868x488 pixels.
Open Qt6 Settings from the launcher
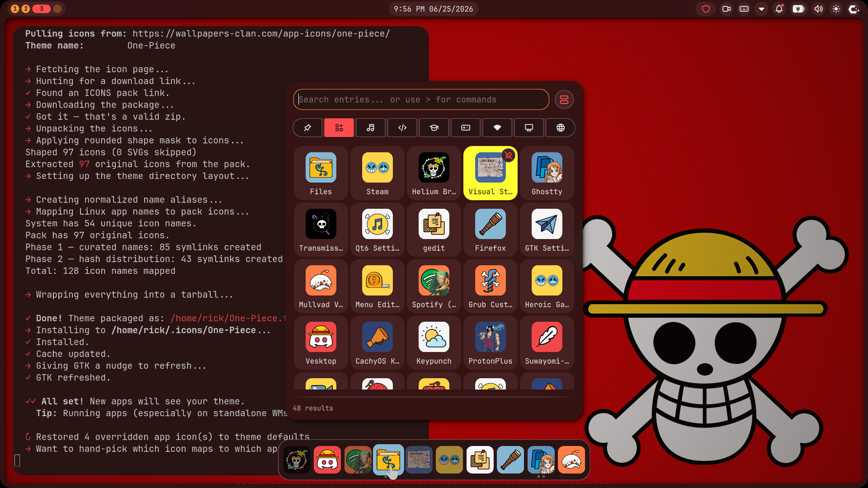coord(377,230)
